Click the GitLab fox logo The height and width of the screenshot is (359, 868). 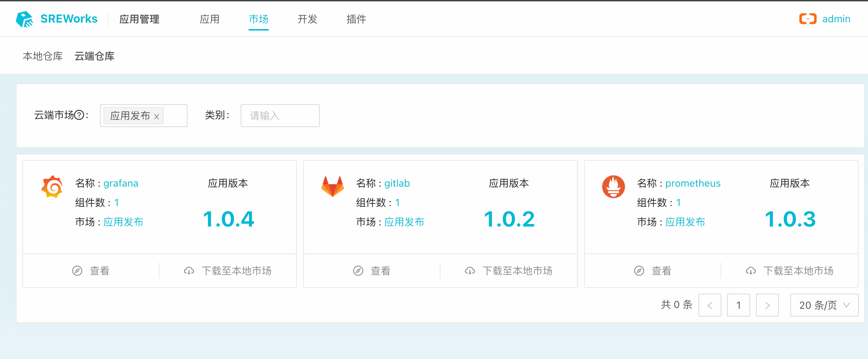[333, 186]
